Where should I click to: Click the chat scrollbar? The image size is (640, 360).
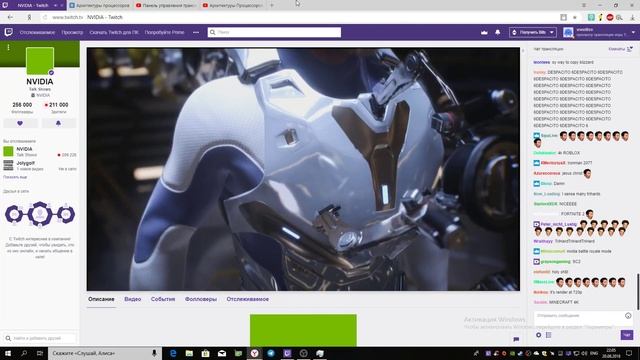click(x=638, y=292)
